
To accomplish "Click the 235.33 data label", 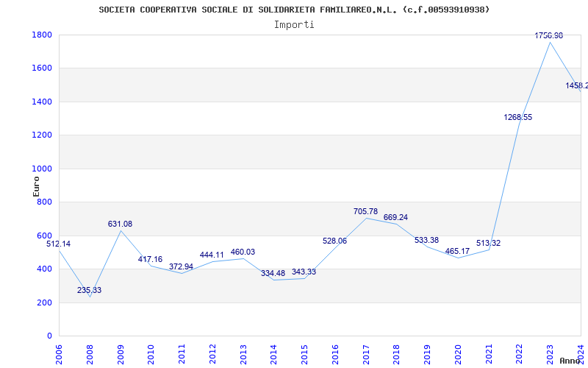I will [x=89, y=290].
